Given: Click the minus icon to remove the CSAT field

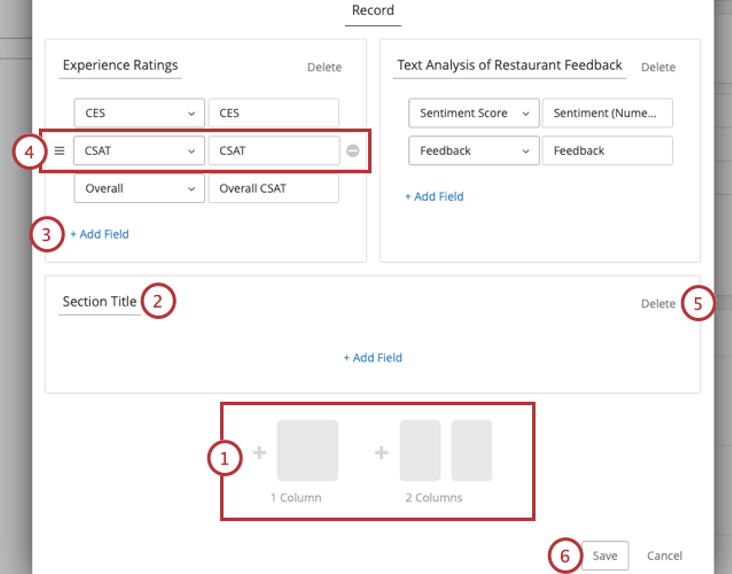Looking at the screenshot, I should (353, 151).
